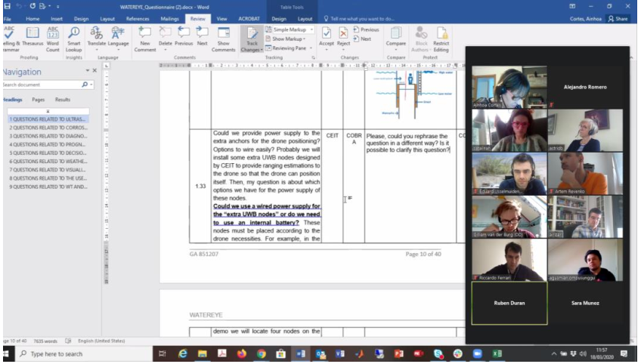Open the Thesaurus tool
Screen dimensions: 641x364
[x=33, y=37]
